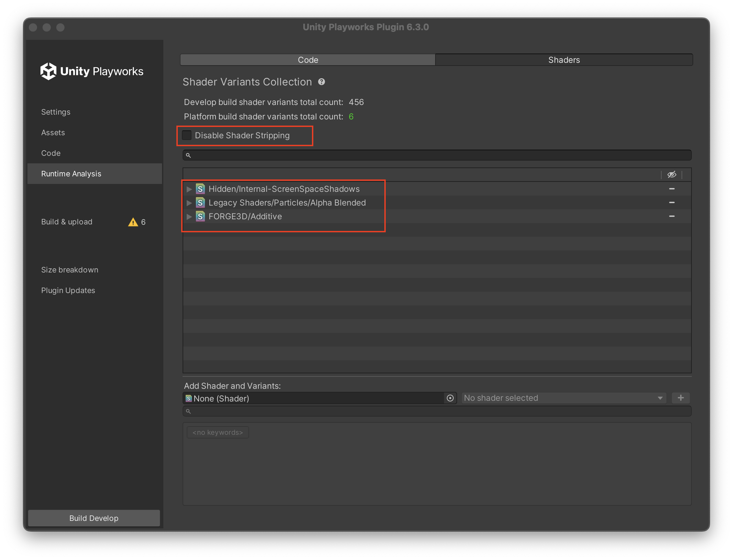Click the red close window button
Image resolution: width=733 pixels, height=560 pixels.
click(x=33, y=27)
